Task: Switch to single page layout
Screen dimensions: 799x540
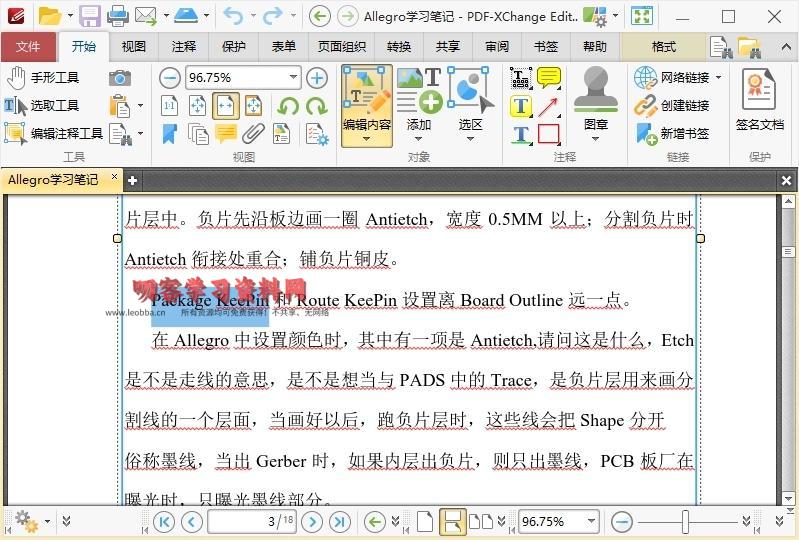Action: (425, 521)
